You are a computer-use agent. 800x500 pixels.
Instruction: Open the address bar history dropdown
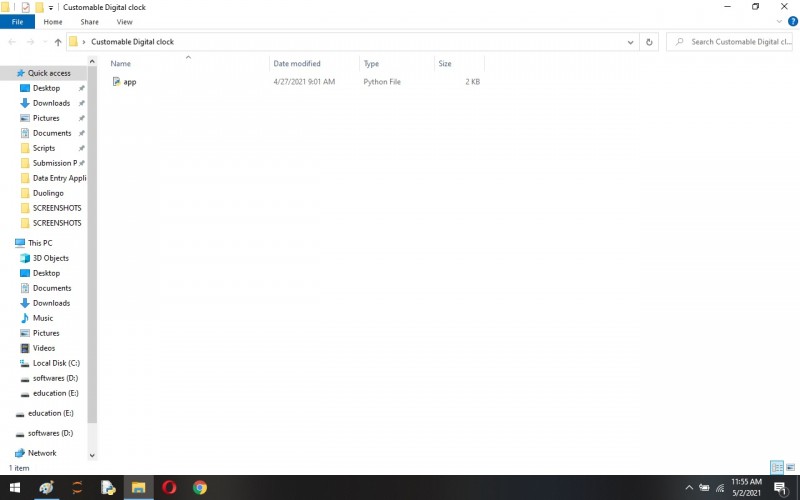coord(631,42)
